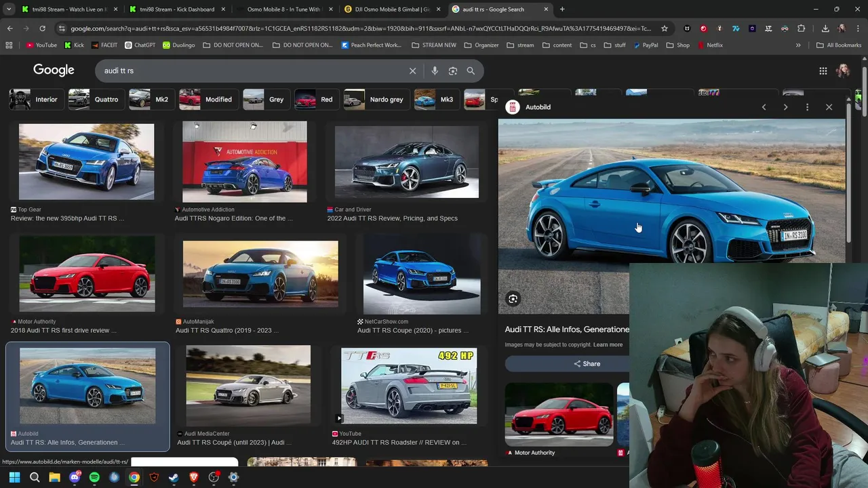This screenshot has width=868, height=488.
Task: Open Brave browser from the taskbar
Action: pyautogui.click(x=194, y=477)
